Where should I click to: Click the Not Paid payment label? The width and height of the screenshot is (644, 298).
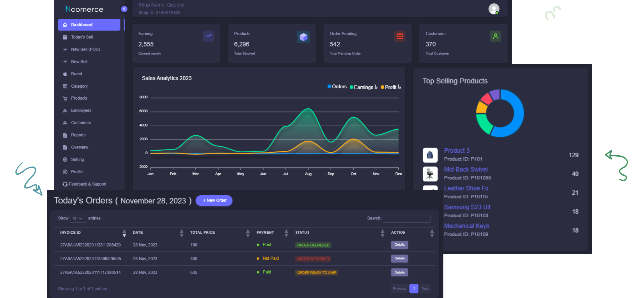click(270, 258)
